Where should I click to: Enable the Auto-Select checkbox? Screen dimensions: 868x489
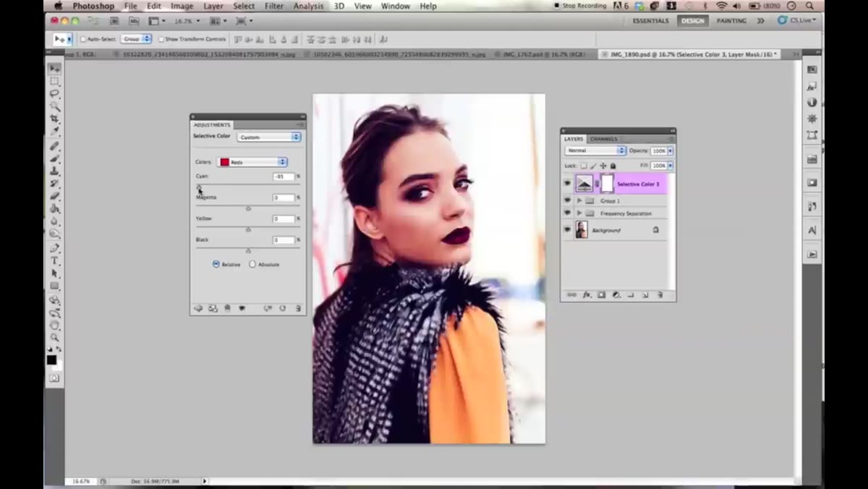(83, 39)
